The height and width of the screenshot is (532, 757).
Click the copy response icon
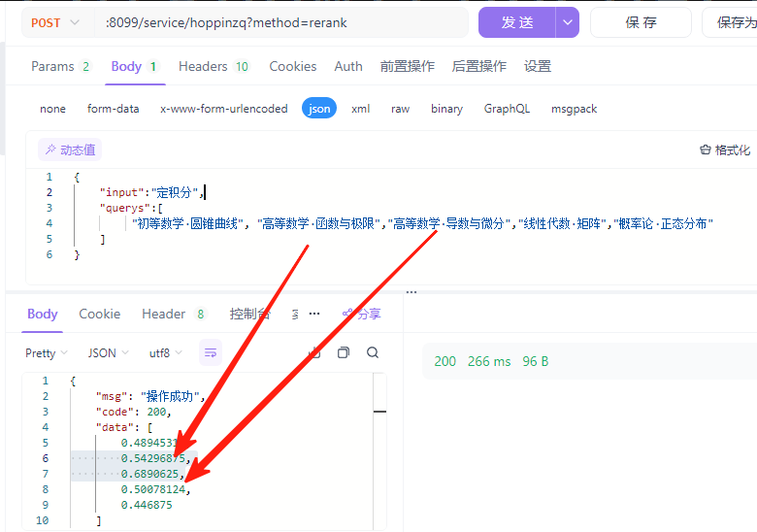pyautogui.click(x=344, y=352)
